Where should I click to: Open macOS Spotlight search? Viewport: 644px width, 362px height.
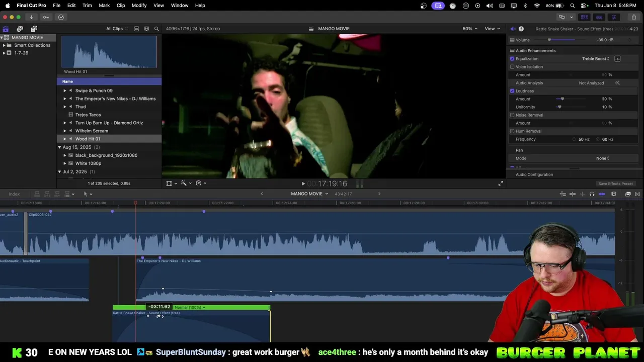click(x=573, y=6)
